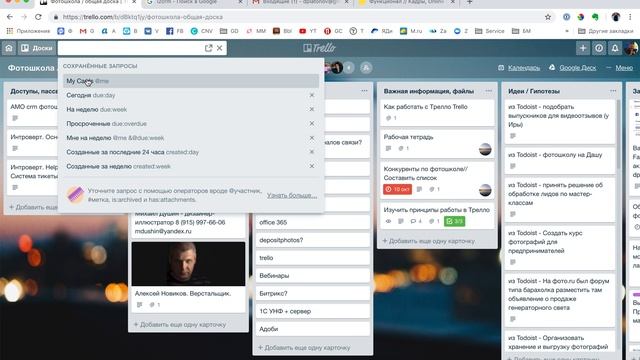The image size is (640, 360).
Task: Remove saved search Мне на неделю
Action: [x=312, y=138]
